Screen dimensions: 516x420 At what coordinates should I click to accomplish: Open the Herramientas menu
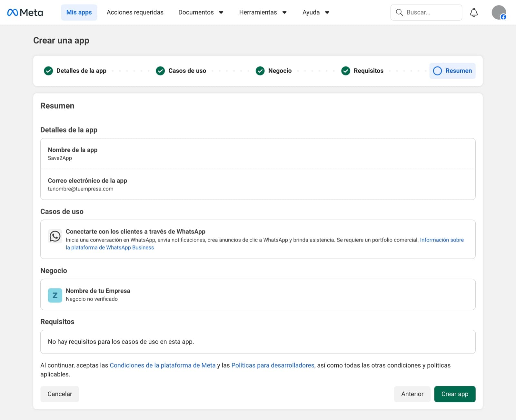263,12
